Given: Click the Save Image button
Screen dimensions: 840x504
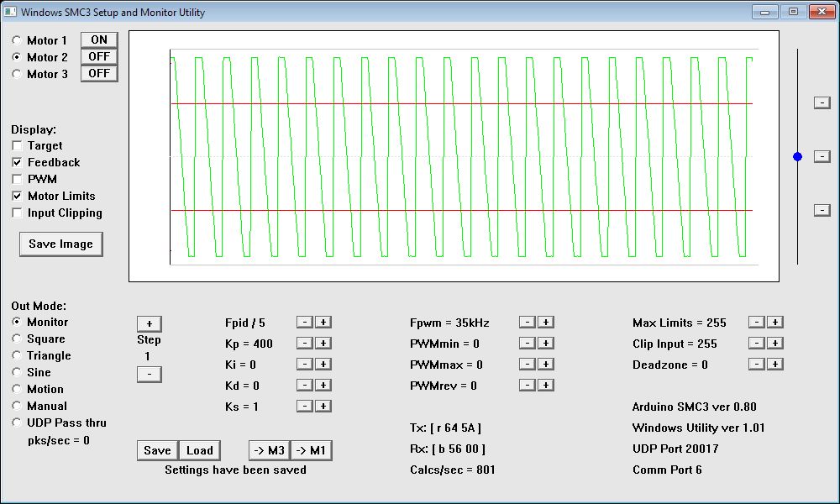Looking at the screenshot, I should 60,244.
